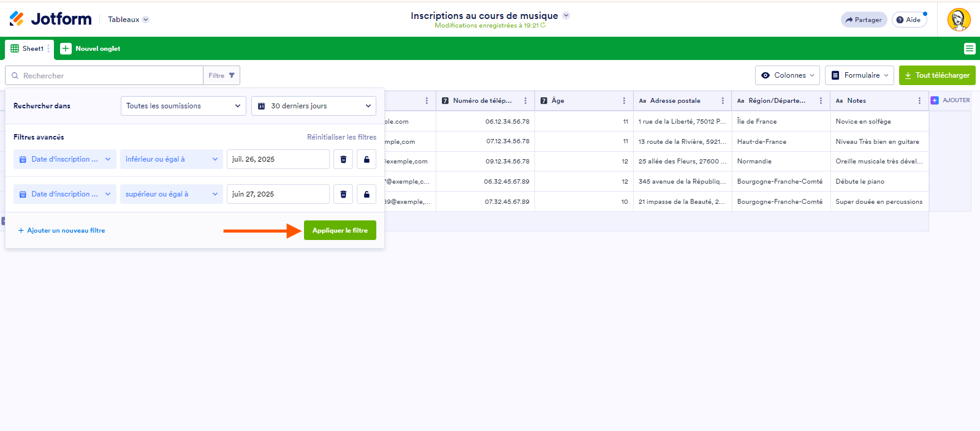Click the Normandie region cell
Viewport: 980px width, 431px height.
coord(781,162)
